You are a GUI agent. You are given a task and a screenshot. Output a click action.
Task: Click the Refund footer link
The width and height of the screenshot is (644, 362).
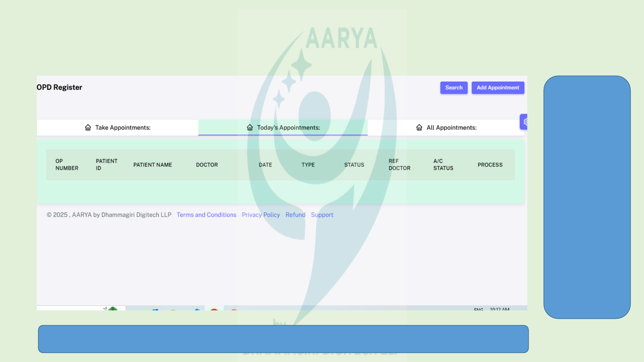(x=295, y=215)
